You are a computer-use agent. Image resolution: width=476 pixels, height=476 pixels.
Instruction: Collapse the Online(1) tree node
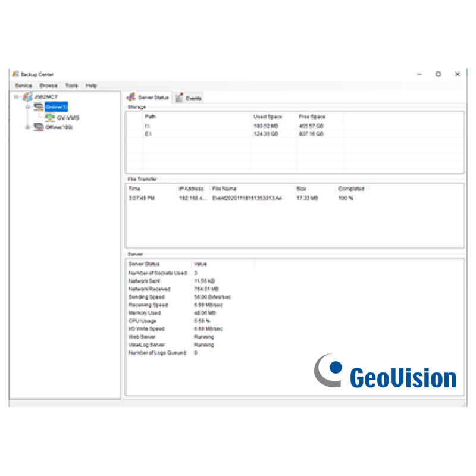click(x=27, y=107)
